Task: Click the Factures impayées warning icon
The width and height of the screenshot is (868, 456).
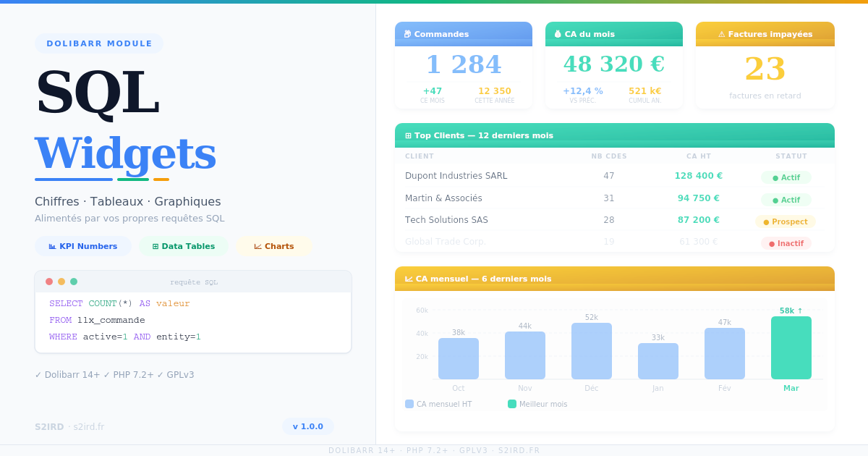Action: pos(721,34)
